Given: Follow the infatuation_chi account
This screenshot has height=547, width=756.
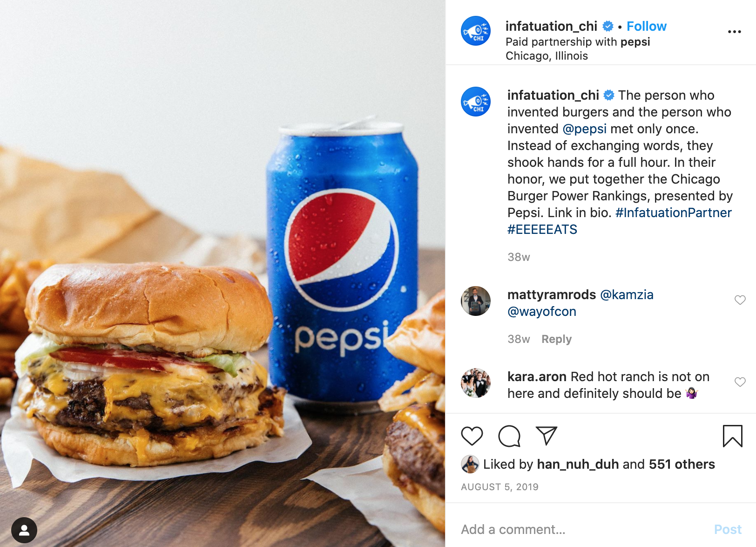Looking at the screenshot, I should coord(647,26).
